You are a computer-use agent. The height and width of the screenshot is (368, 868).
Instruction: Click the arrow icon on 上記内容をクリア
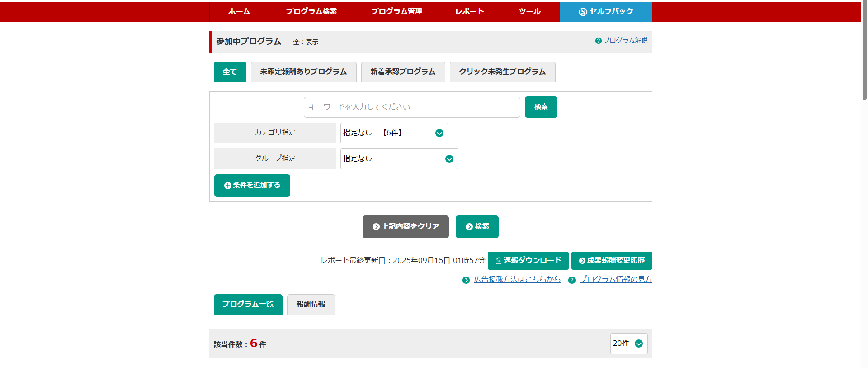coord(376,227)
